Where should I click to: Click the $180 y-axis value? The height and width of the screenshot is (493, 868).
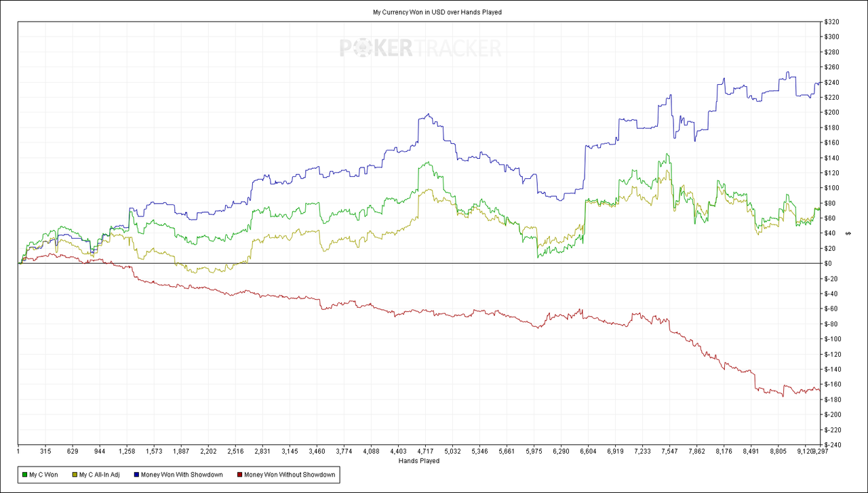831,127
